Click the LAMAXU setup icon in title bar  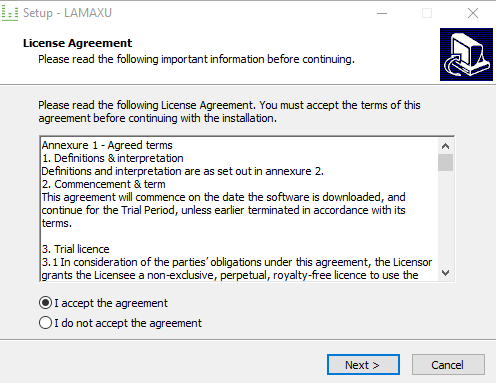point(10,13)
